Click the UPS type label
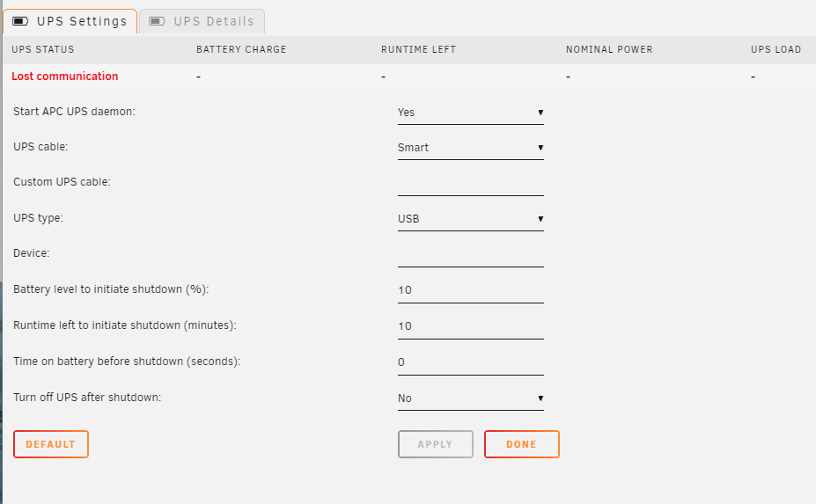This screenshot has width=816, height=504. click(38, 218)
